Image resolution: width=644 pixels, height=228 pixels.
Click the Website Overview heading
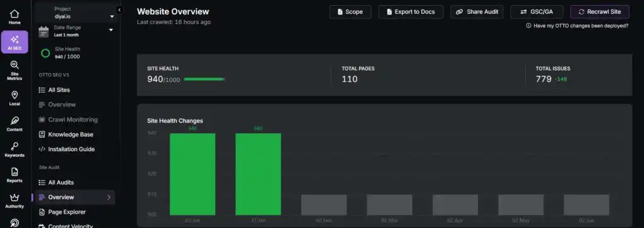click(173, 11)
